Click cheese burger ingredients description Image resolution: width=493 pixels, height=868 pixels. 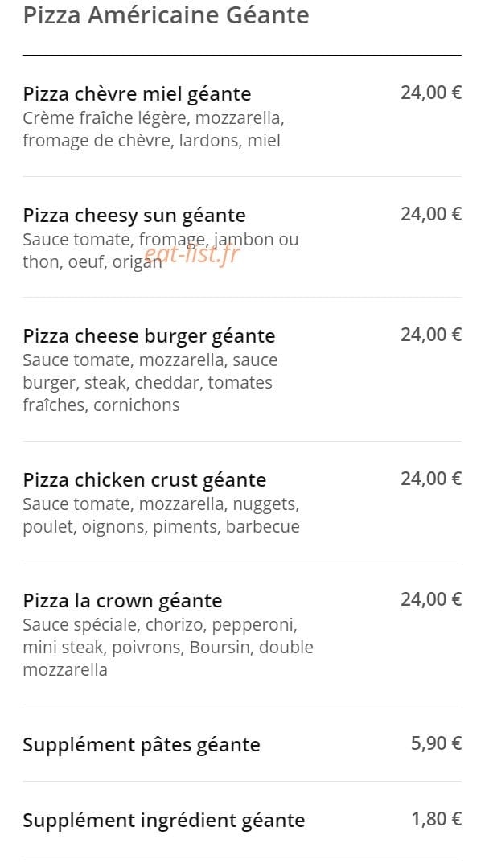pos(150,383)
